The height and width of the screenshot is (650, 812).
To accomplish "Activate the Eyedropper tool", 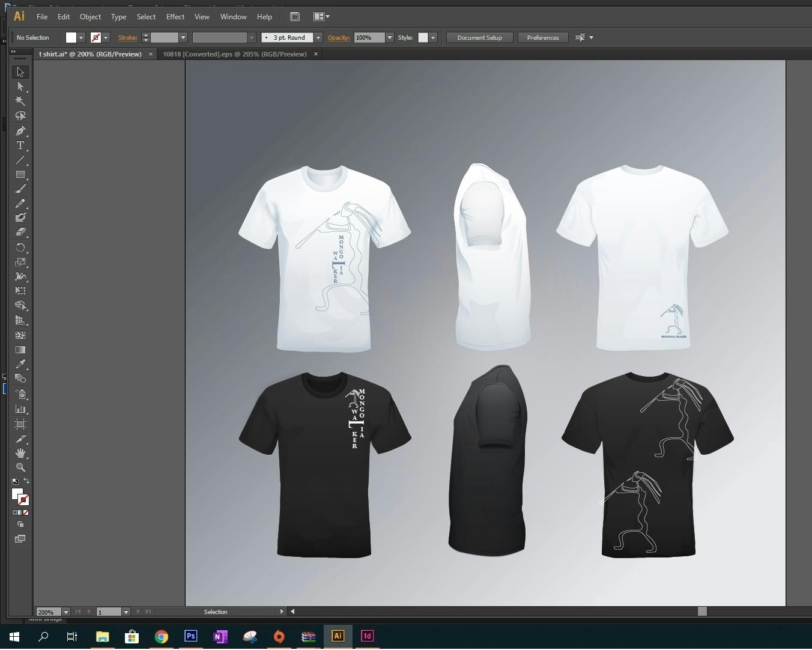I will click(20, 364).
